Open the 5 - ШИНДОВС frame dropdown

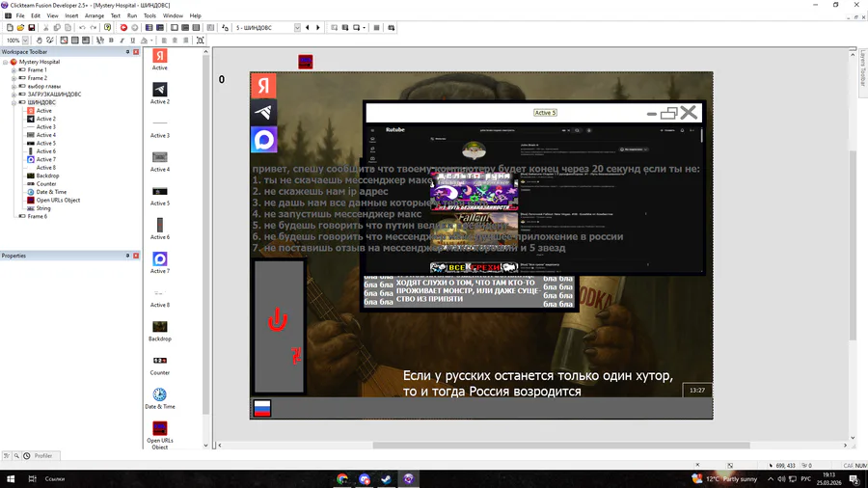pos(297,28)
